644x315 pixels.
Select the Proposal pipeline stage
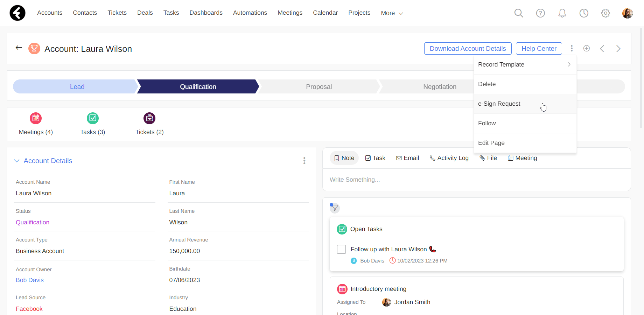point(319,86)
